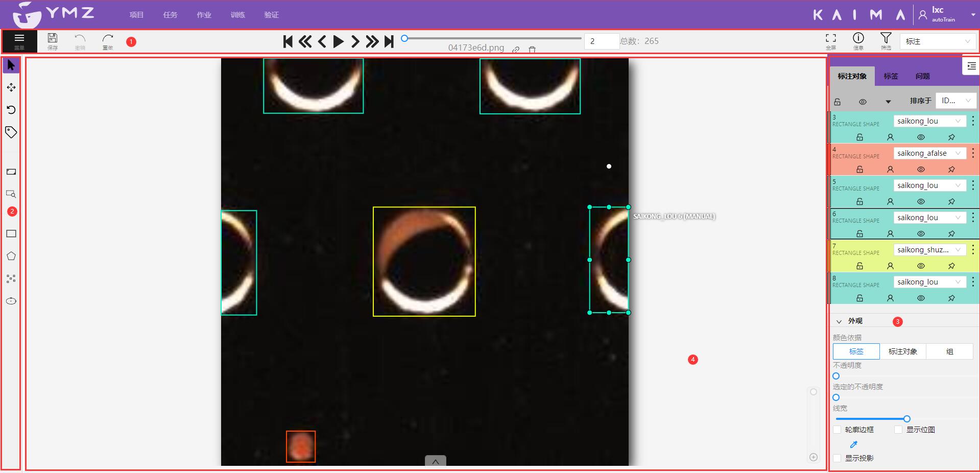Select the move image tool

11,87
